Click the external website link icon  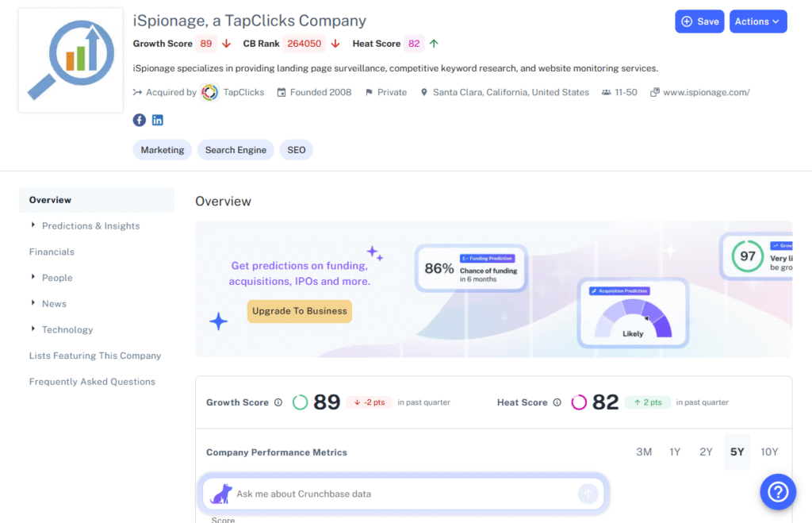coord(654,92)
